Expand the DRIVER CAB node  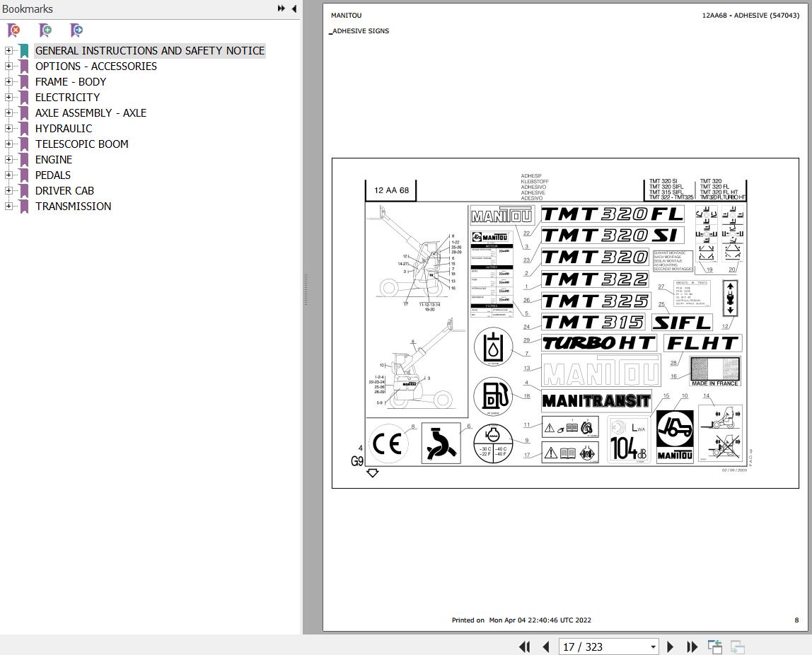pyautogui.click(x=8, y=190)
